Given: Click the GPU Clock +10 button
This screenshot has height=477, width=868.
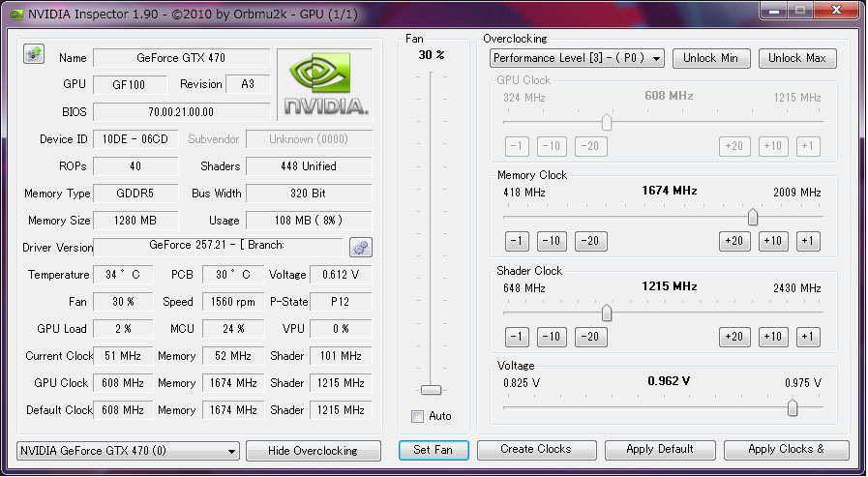Looking at the screenshot, I should click(x=773, y=147).
